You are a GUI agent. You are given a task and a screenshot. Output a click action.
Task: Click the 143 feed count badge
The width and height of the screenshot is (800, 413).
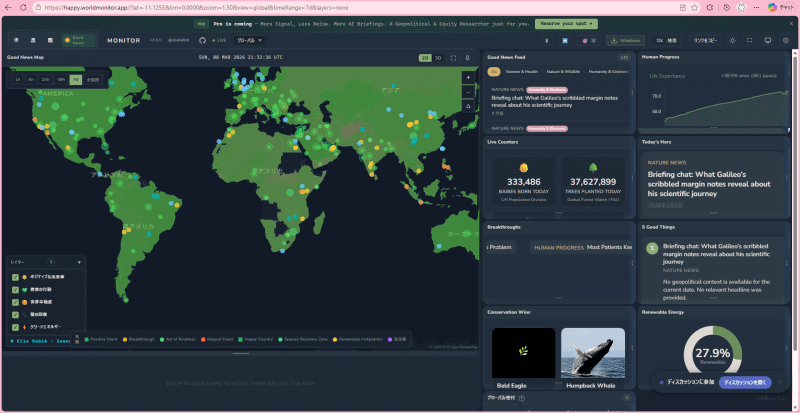coord(623,57)
